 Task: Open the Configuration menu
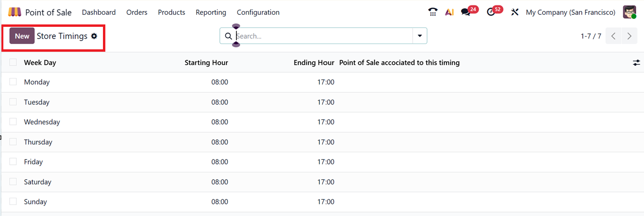point(258,12)
